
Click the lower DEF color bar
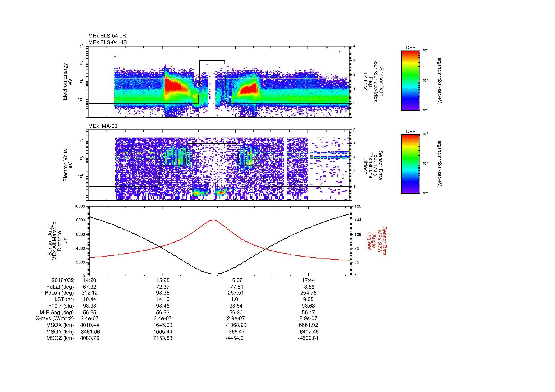410,164
